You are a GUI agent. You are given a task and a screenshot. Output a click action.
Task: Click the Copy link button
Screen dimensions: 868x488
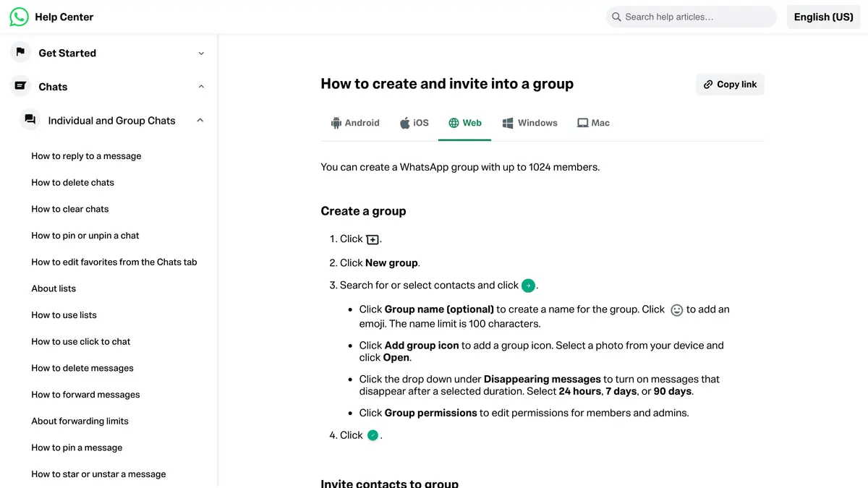(x=730, y=85)
